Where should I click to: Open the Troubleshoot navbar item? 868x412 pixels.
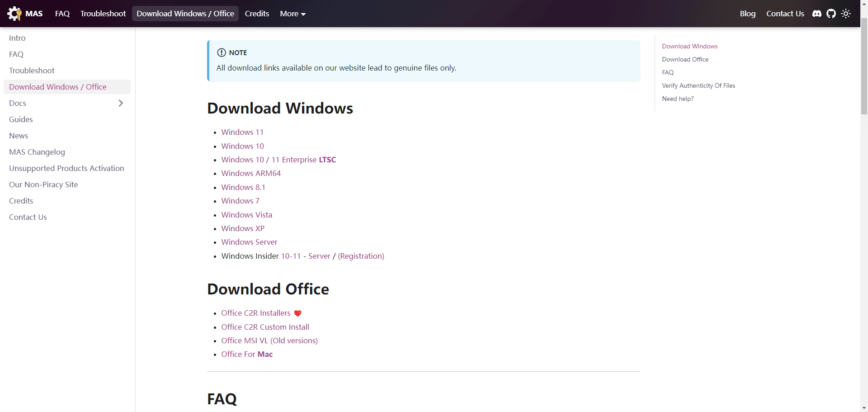click(103, 14)
